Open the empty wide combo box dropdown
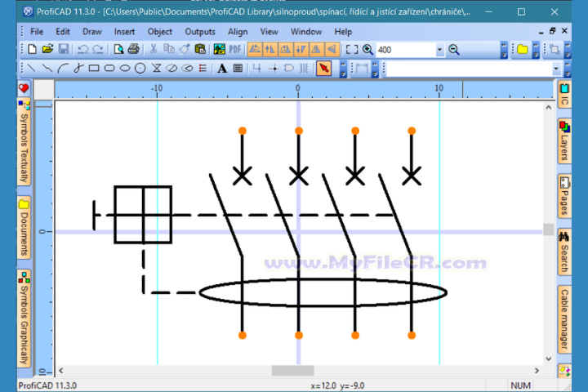Viewport: 588px width, 392px height. tap(556, 69)
